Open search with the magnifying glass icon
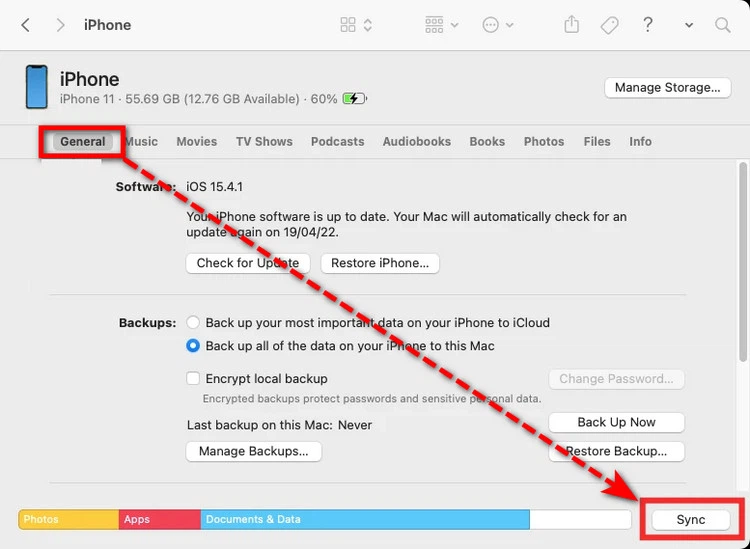Viewport: 750px width, 549px height. point(723,25)
